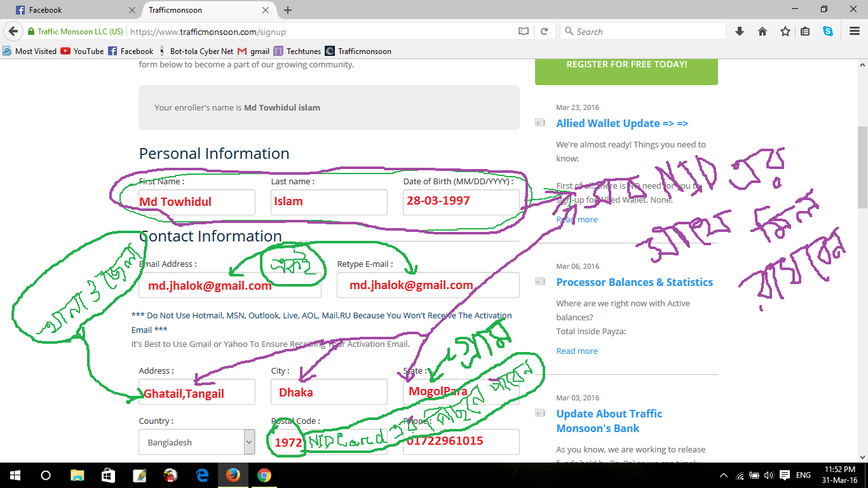Image resolution: width=868 pixels, height=488 pixels.
Task: Open Trafficmonsoon bookmark
Action: point(358,51)
